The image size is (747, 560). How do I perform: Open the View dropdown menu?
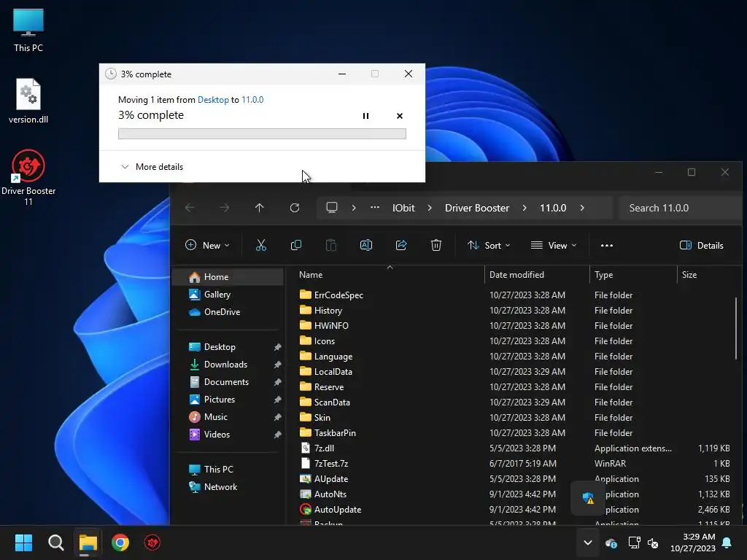(554, 245)
